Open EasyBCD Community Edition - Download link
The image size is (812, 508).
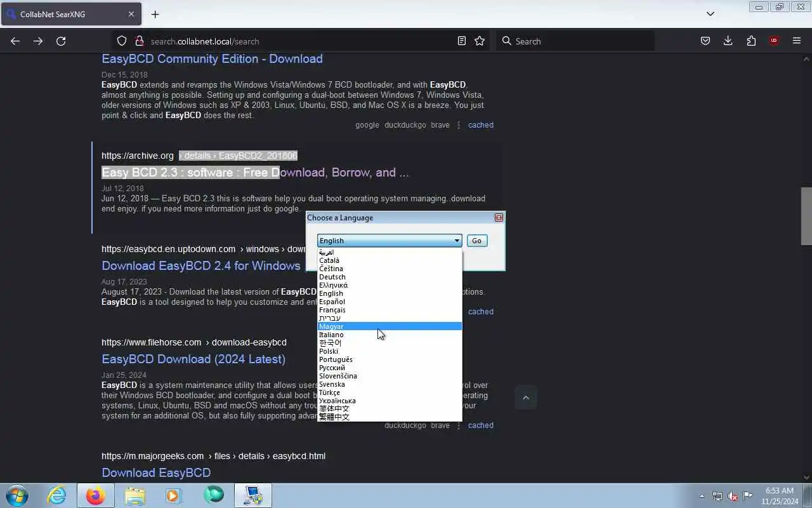pyautogui.click(x=212, y=58)
